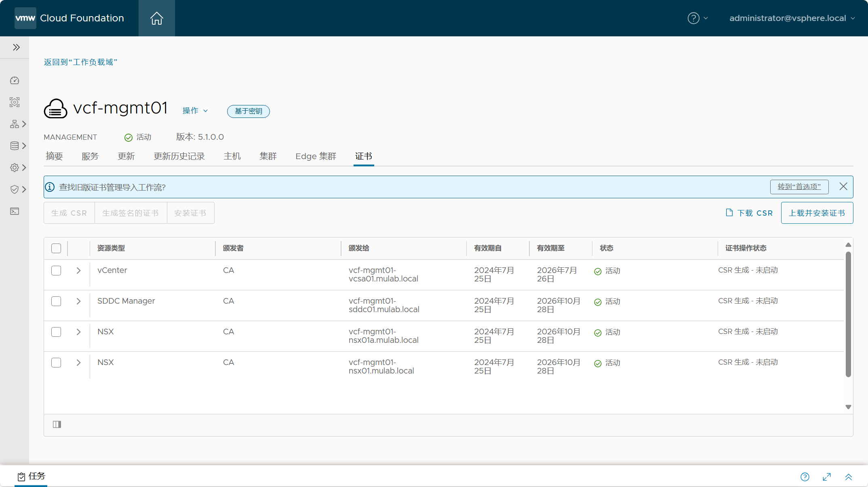The image size is (868, 487).
Task: Switch to the 摘要 tab
Action: [x=54, y=156]
